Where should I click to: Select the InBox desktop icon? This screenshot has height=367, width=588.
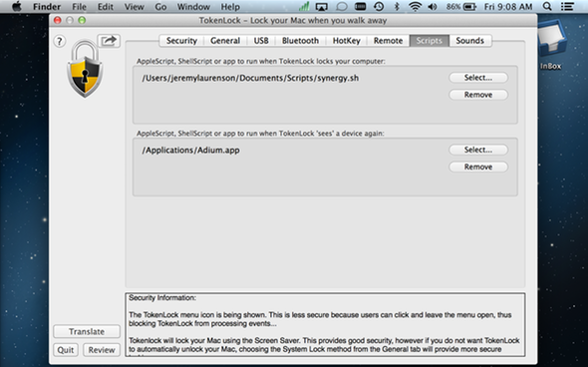[550, 45]
